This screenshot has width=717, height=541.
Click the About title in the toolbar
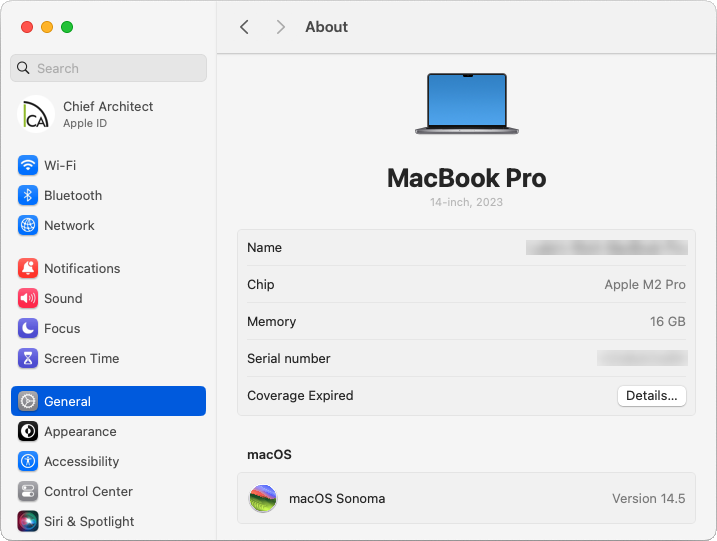coord(326,27)
